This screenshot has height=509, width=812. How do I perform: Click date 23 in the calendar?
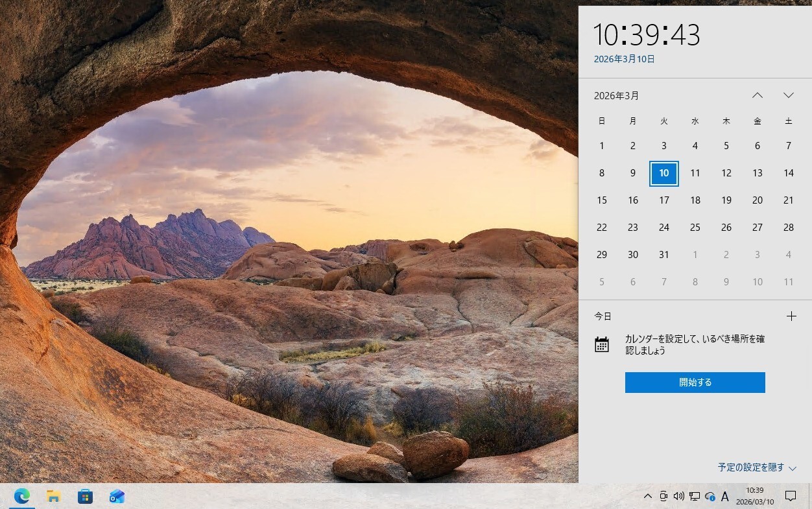click(x=633, y=228)
